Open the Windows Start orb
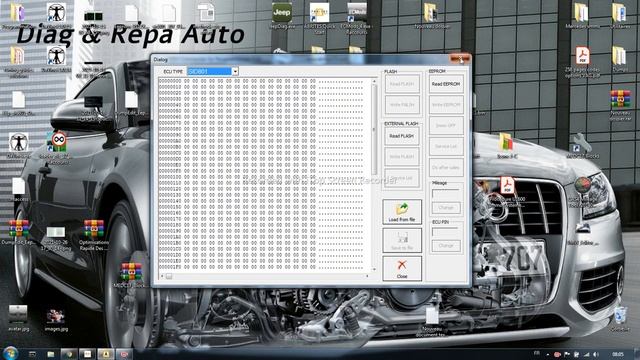Viewport: 640px width, 360px height. (10, 353)
